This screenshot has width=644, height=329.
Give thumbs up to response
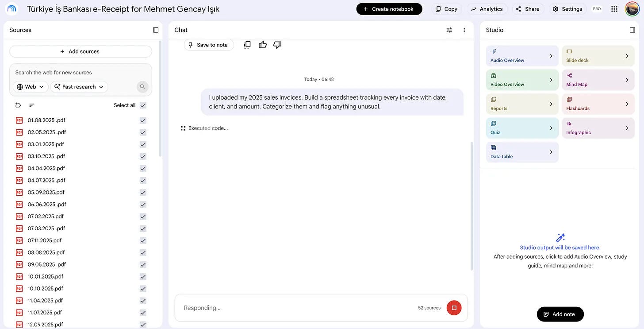click(x=262, y=45)
